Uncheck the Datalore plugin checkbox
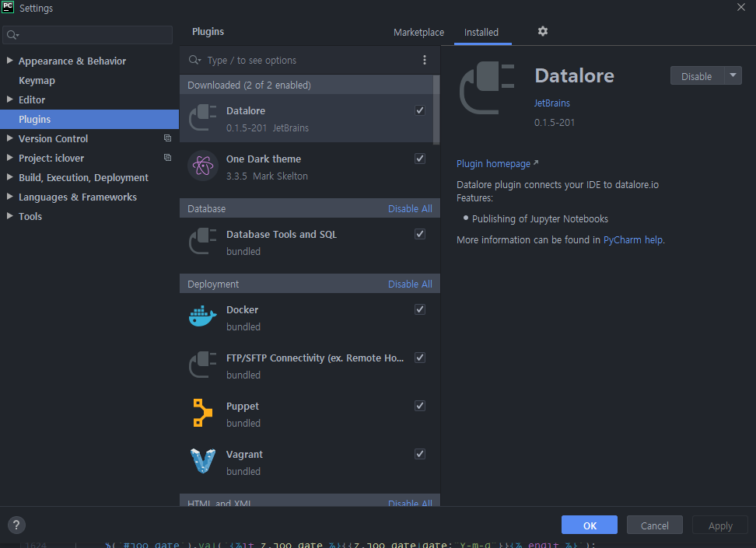The image size is (756, 548). point(420,110)
